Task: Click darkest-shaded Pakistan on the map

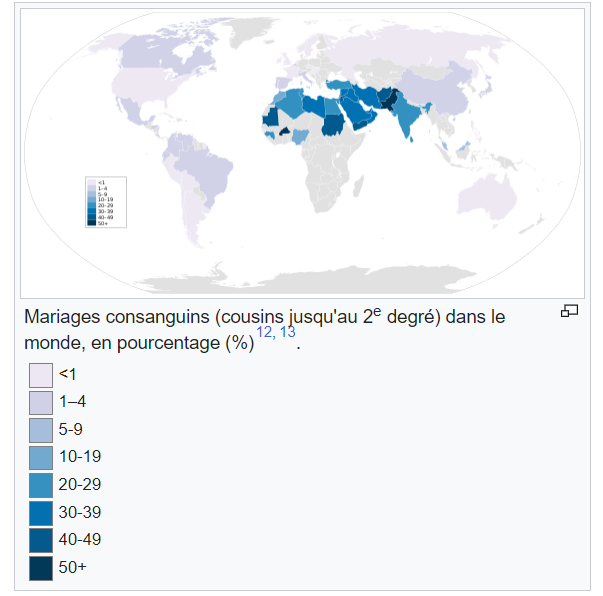Action: point(390,101)
